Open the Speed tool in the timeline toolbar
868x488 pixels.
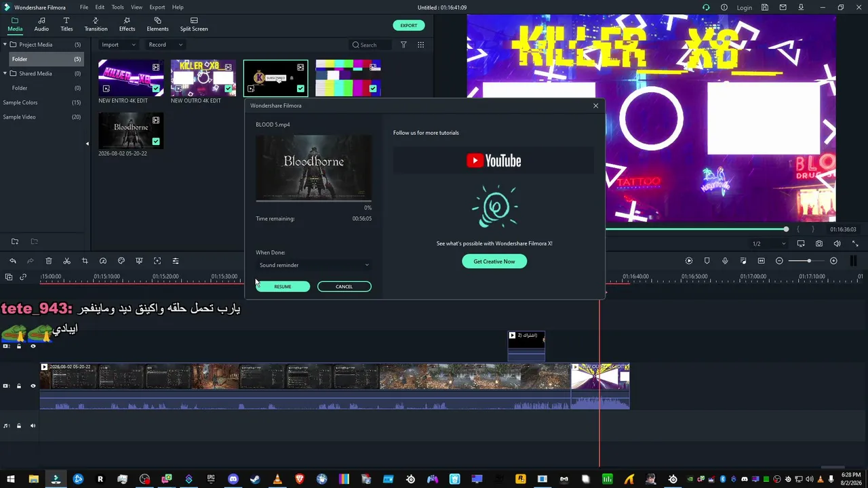[103, 261]
